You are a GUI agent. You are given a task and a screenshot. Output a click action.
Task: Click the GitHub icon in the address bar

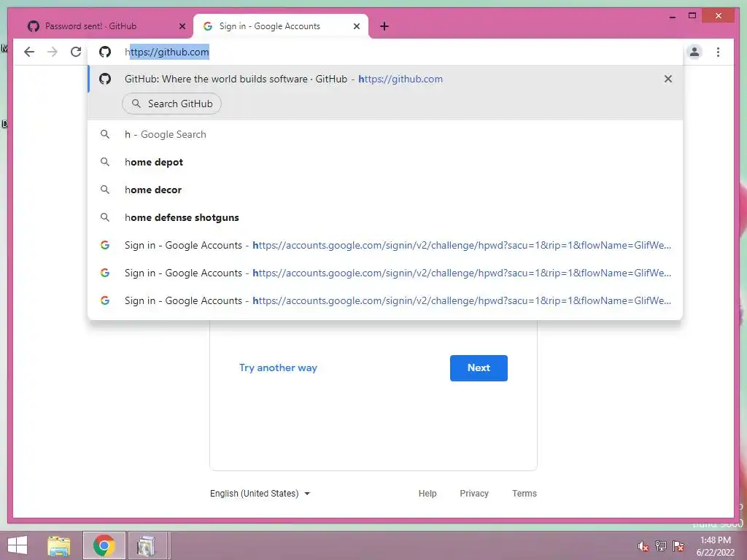point(105,52)
